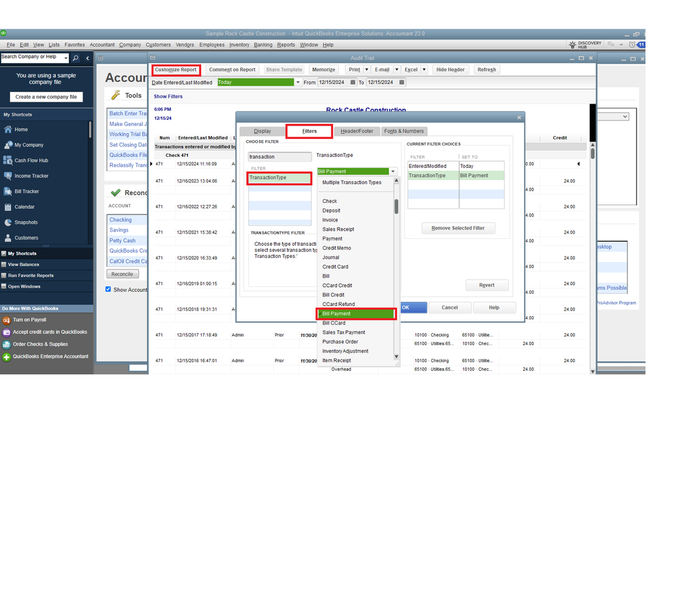Open the Accountant menu
Screen dimensions: 676x616
coord(102,45)
